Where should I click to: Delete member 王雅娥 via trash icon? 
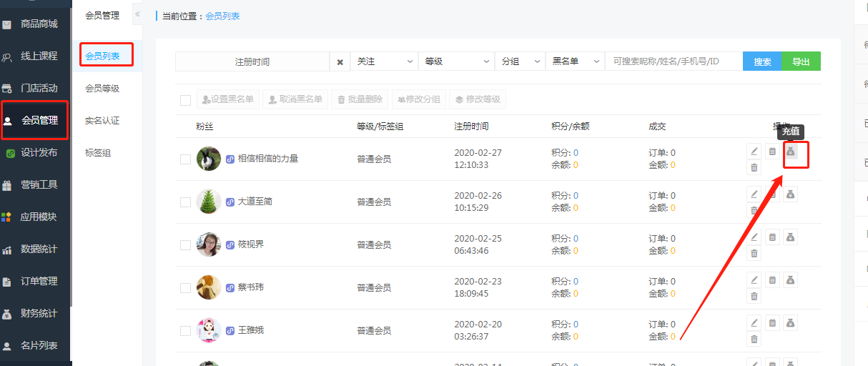pos(754,340)
